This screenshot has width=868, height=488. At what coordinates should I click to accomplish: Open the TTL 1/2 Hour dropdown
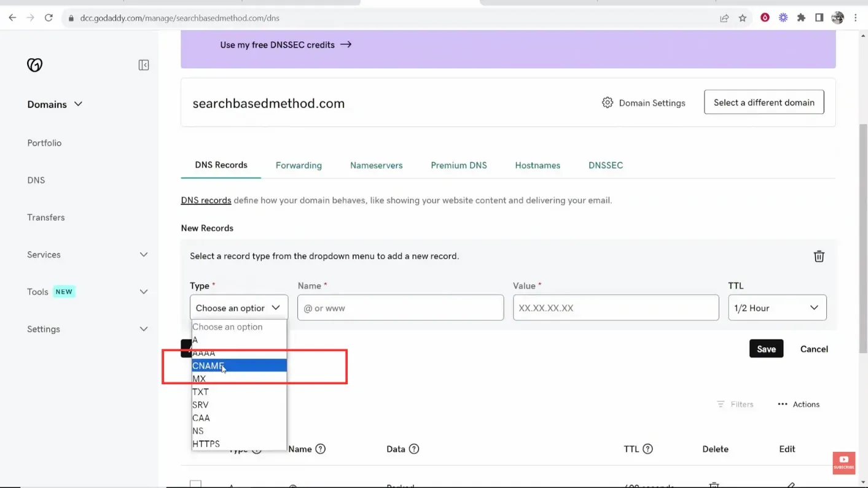pyautogui.click(x=777, y=308)
